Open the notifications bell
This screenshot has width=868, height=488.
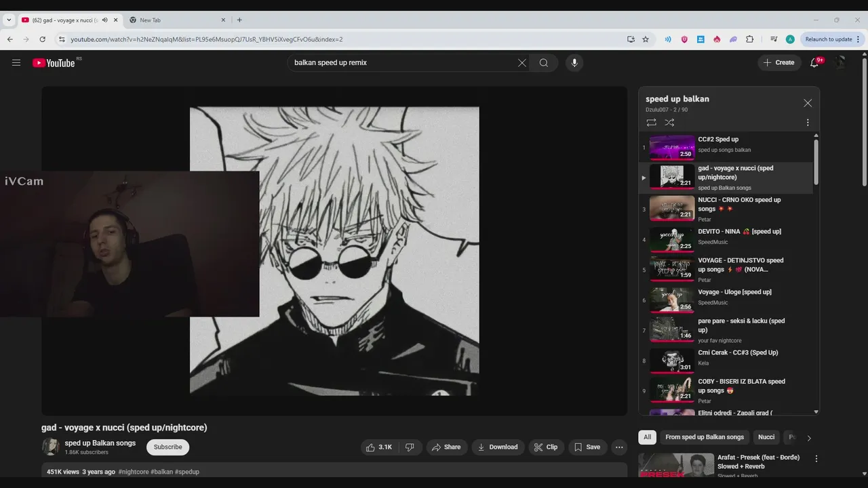(814, 63)
